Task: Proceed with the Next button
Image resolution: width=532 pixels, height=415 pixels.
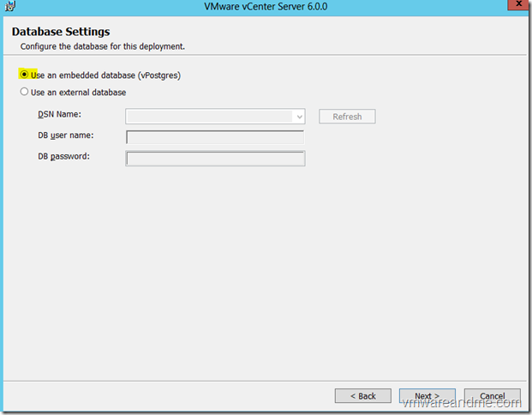Action: coord(427,396)
